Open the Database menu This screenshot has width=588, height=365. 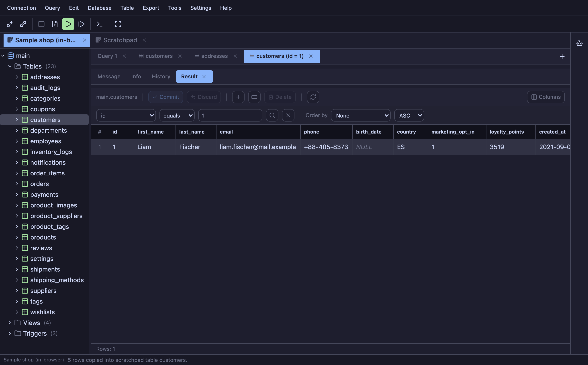point(100,8)
